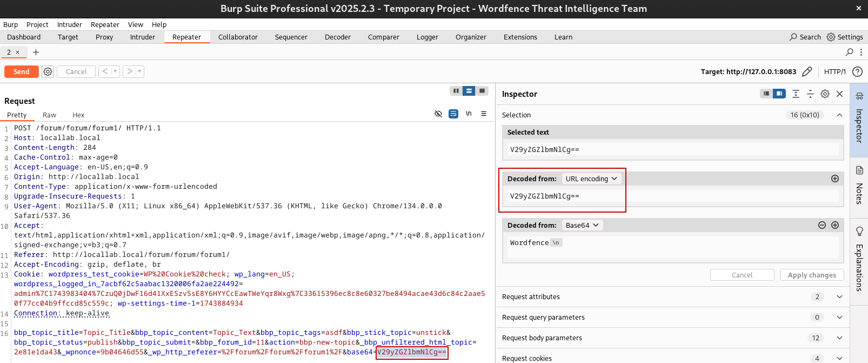Open the help question mark icon
The height and width of the screenshot is (363, 868).
coord(857,71)
